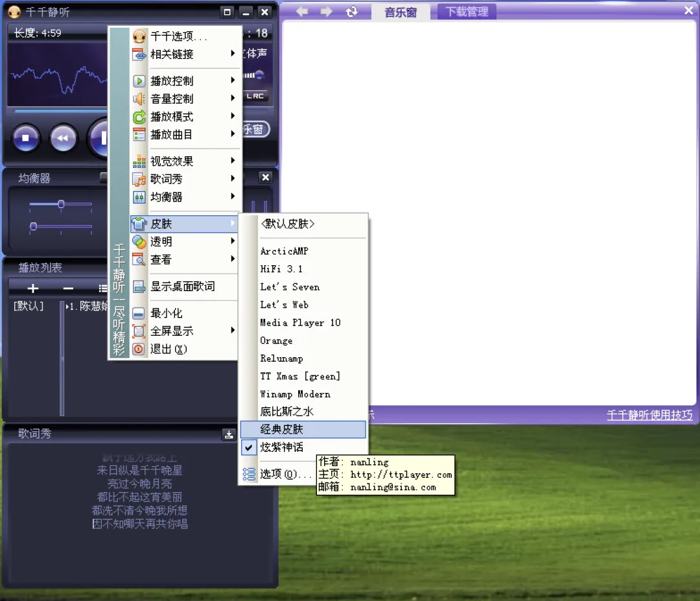Click the 查看 magnifier icon
This screenshot has height=601, width=700.
click(x=139, y=259)
